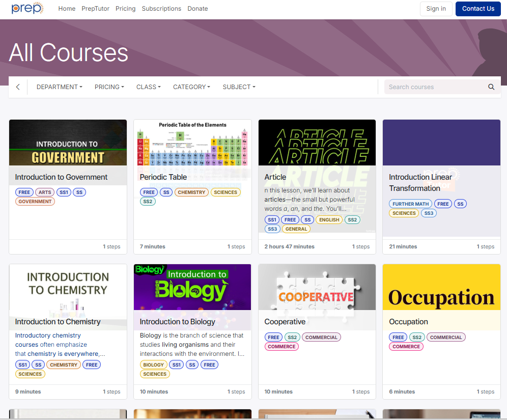Open the Periodic Table course image
Viewport: 507px width, 420px height.
tap(192, 143)
